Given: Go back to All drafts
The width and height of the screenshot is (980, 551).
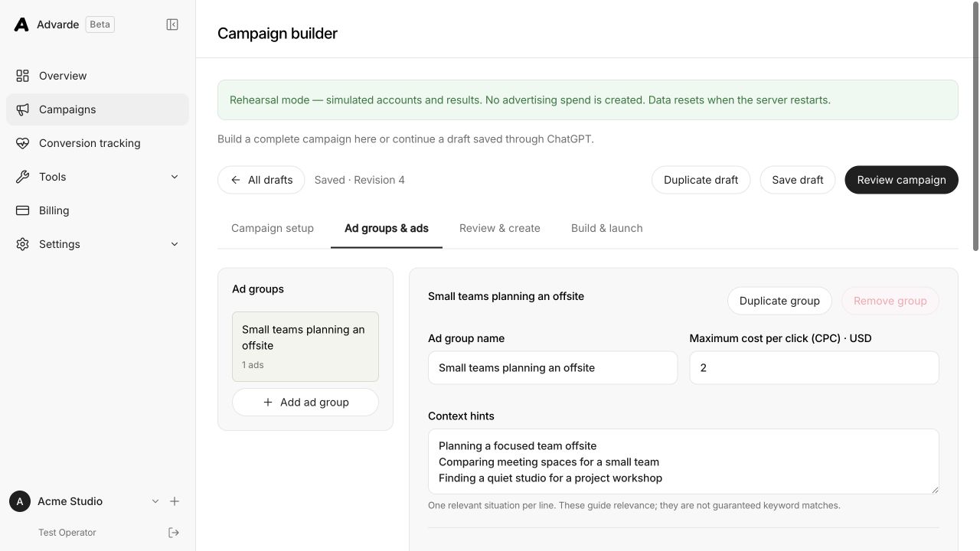Looking at the screenshot, I should pyautogui.click(x=261, y=180).
